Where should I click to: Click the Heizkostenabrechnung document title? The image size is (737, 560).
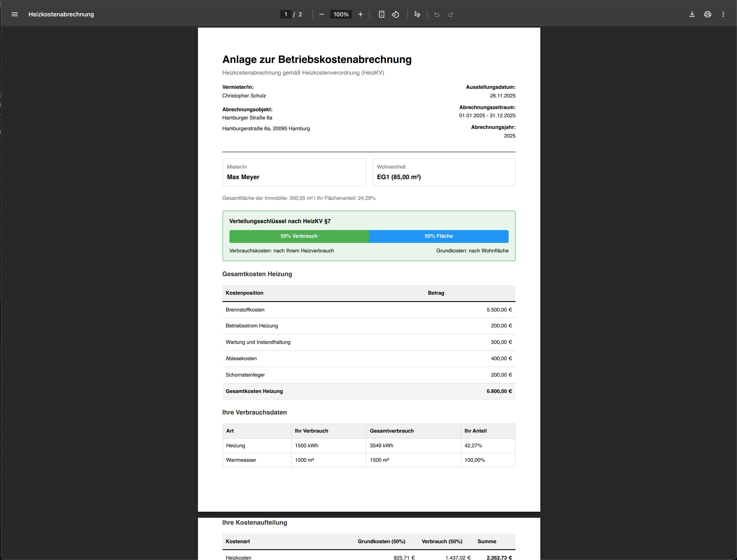(61, 14)
